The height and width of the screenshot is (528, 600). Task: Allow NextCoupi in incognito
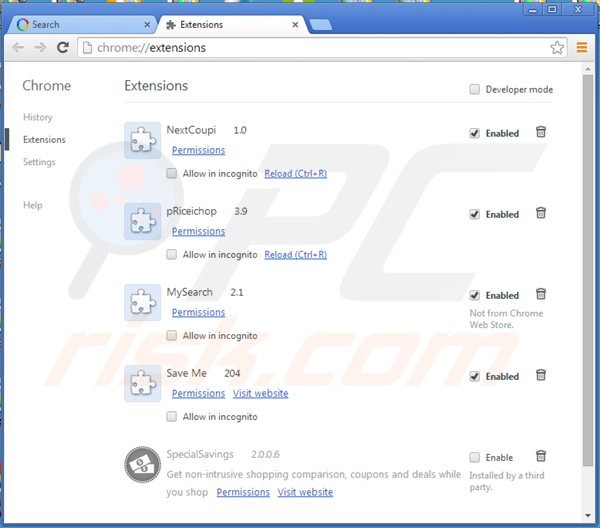(172, 173)
